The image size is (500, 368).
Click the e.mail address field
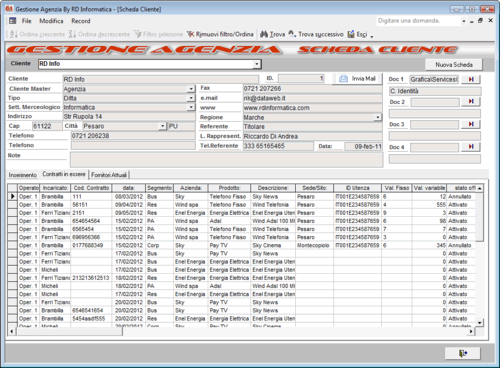click(313, 98)
